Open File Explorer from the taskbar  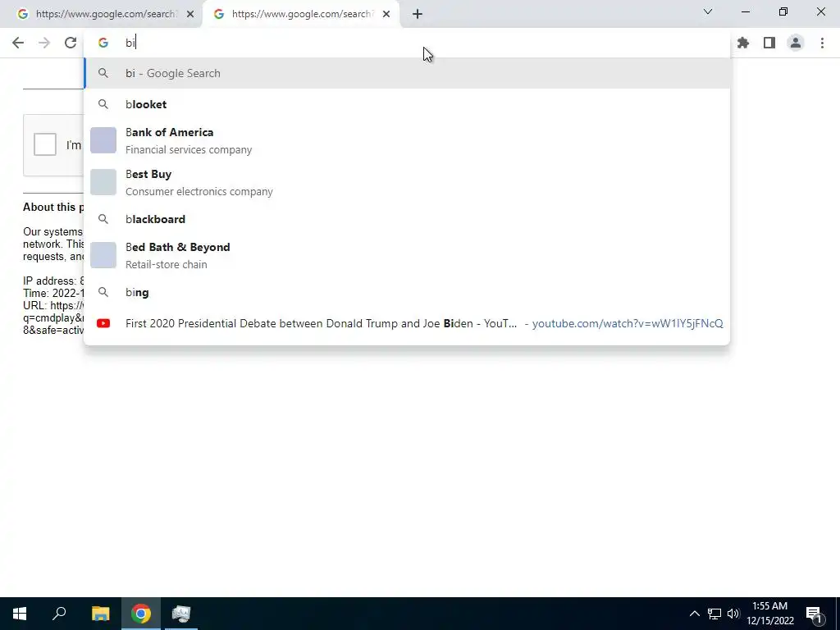[100, 614]
